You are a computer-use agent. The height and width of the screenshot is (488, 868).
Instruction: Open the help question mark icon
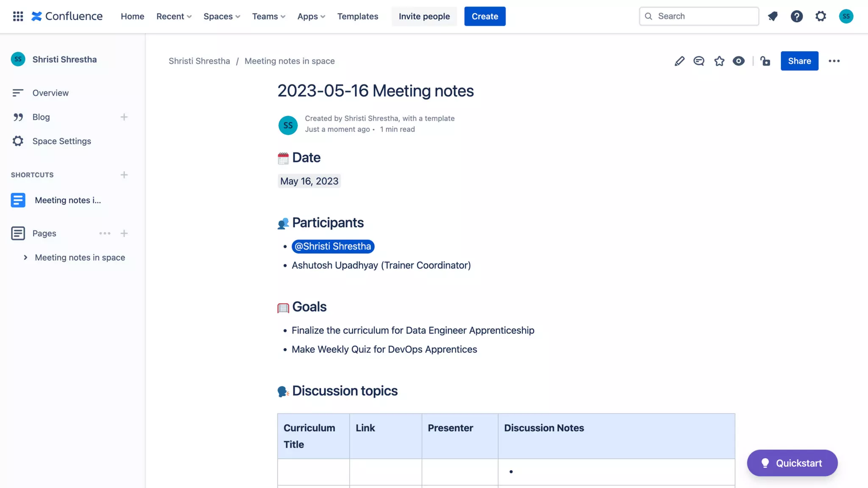797,16
